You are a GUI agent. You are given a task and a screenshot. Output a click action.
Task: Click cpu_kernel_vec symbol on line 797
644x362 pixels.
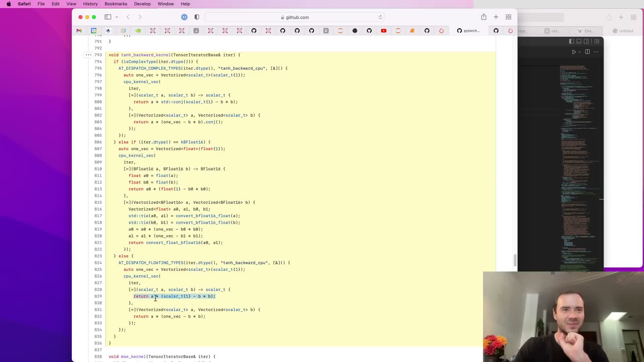pyautogui.click(x=141, y=82)
